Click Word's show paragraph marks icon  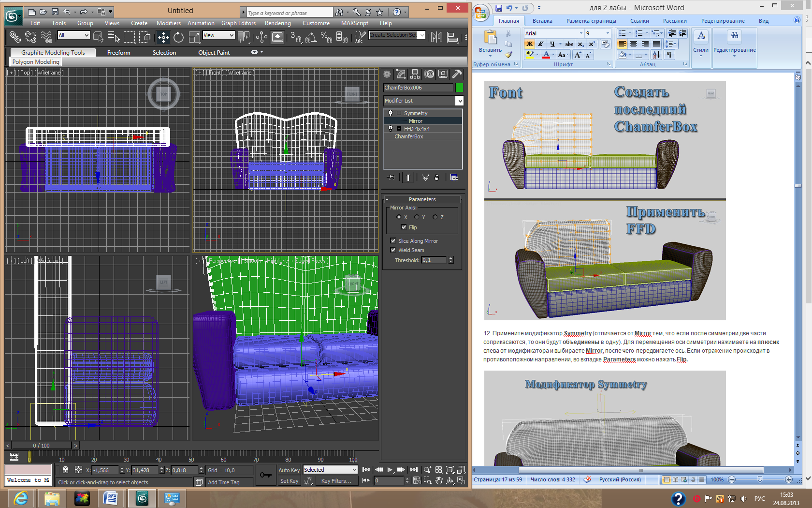pyautogui.click(x=669, y=55)
